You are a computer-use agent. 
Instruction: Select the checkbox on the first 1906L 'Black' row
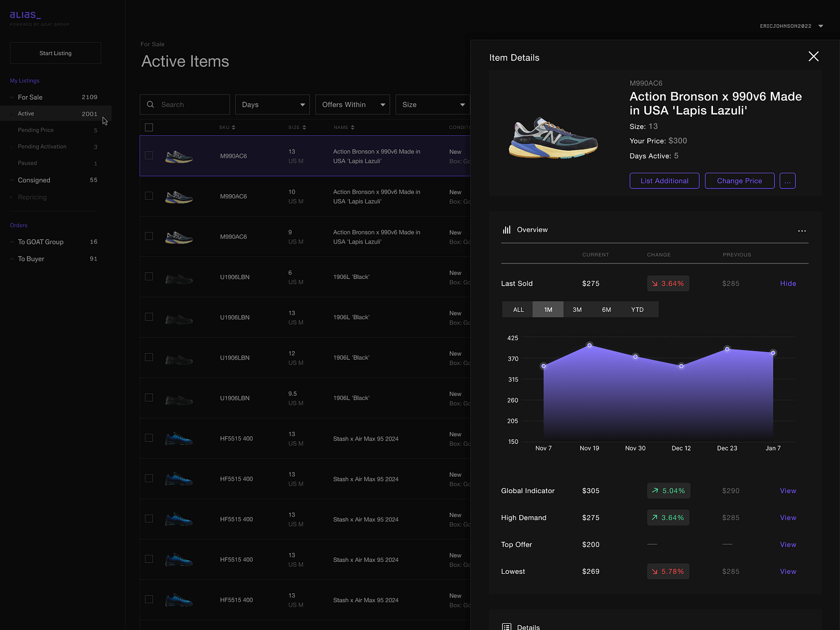click(x=149, y=276)
